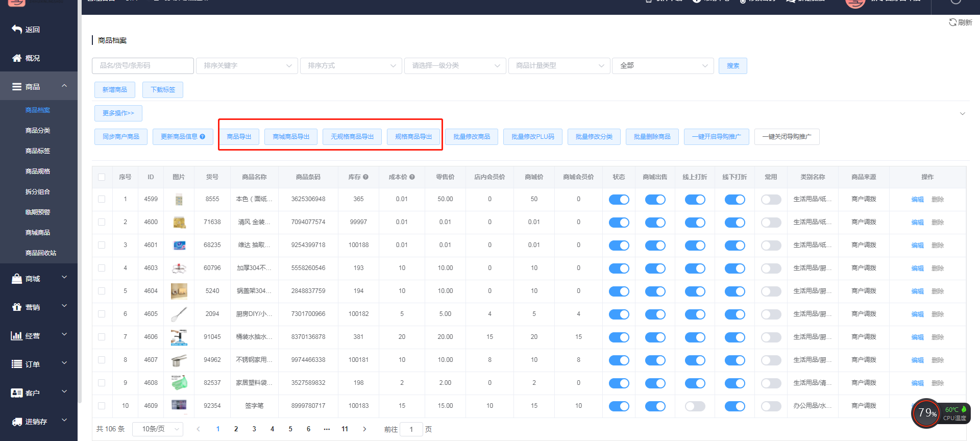980x441 pixels.
Task: Open 概况 home icon in sidebar
Action: click(x=17, y=58)
